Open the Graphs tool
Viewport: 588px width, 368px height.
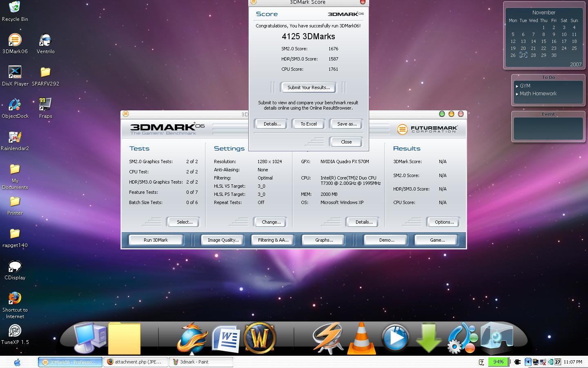coord(324,240)
